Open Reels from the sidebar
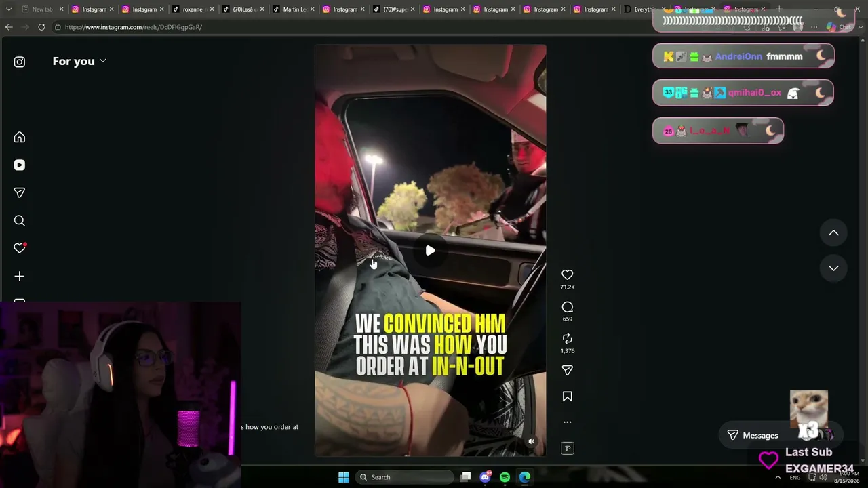 click(x=20, y=165)
